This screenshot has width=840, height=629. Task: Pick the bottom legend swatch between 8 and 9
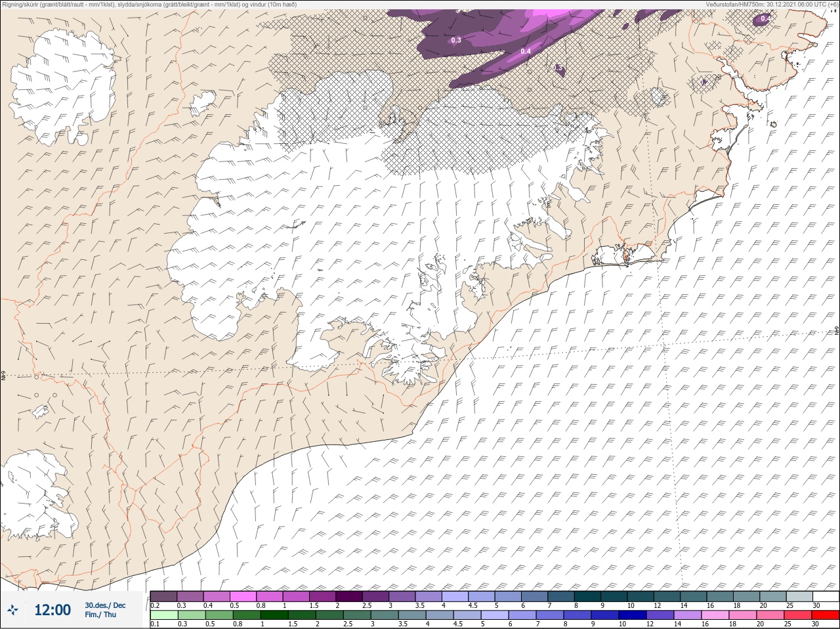[x=577, y=615]
